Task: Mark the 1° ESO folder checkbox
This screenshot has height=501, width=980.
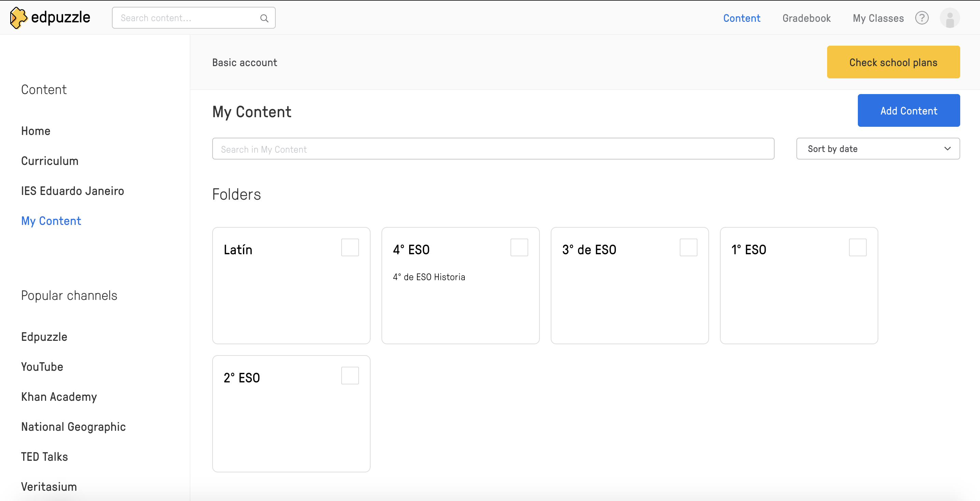Action: point(857,247)
